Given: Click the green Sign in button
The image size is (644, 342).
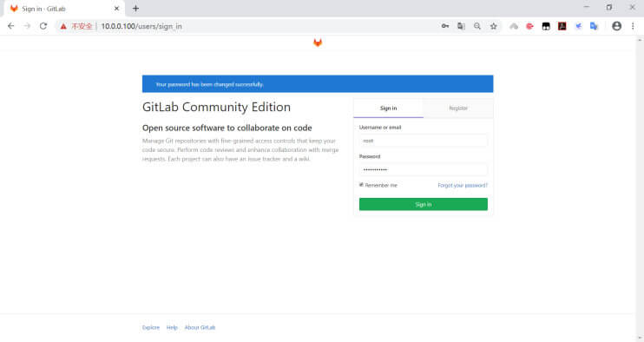Looking at the screenshot, I should click(x=423, y=204).
